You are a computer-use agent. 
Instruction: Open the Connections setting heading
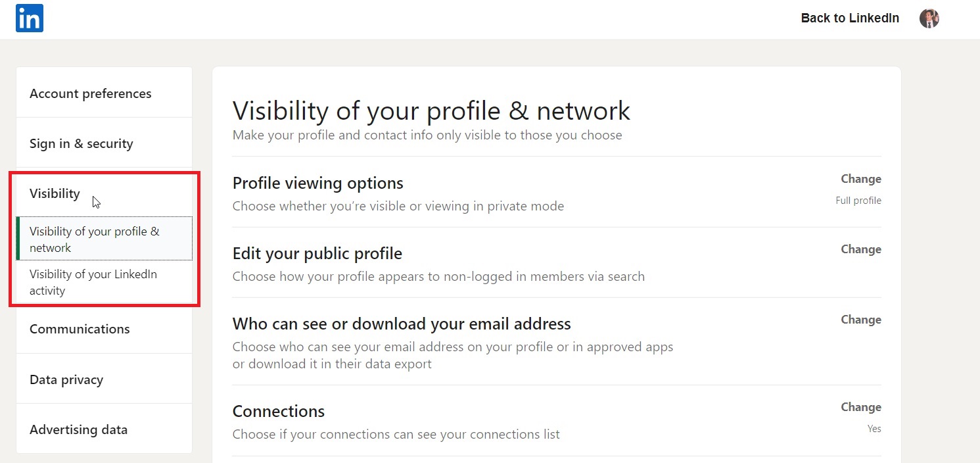279,411
